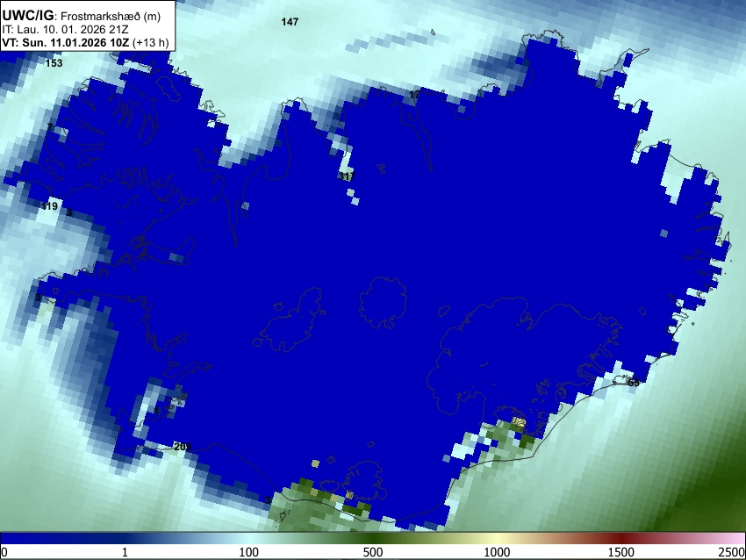Click the map value label '55'
746x560 pixels.
coord(634,383)
